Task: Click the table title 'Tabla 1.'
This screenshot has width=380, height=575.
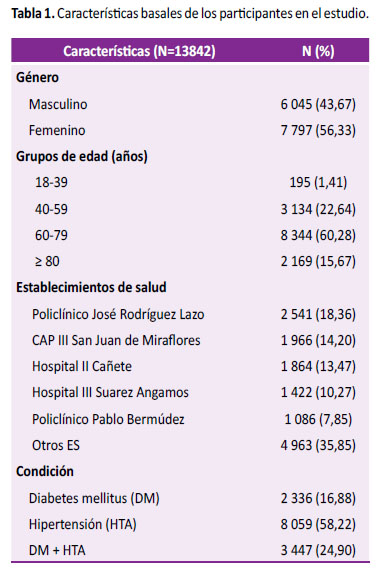Action: tap(33, 14)
